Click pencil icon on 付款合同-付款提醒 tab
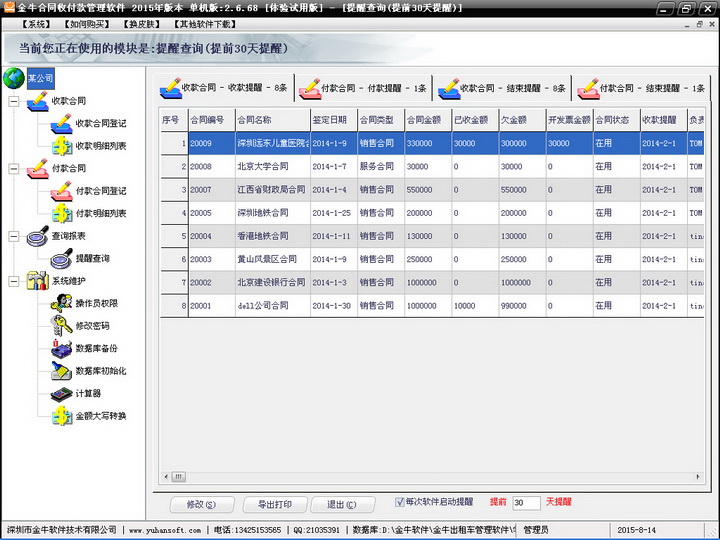Screen dimensions: 720x540 [x=309, y=88]
